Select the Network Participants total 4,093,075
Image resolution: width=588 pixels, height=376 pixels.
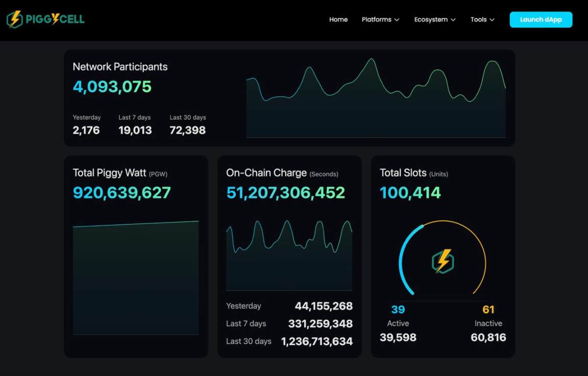point(112,87)
